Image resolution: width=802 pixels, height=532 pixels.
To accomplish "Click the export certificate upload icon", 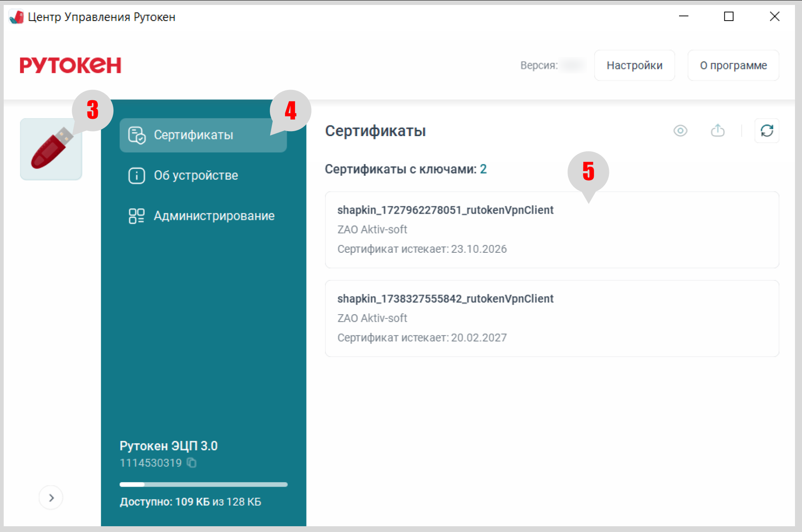I will 718,131.
